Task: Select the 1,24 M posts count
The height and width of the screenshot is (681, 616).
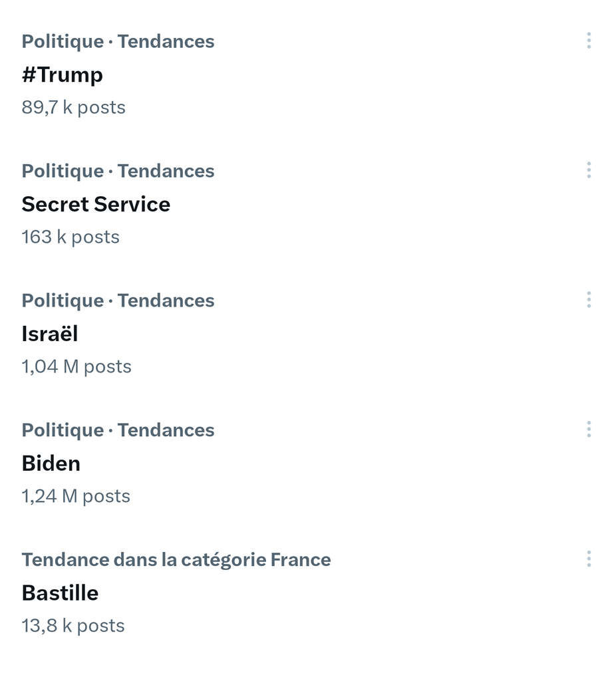Action: pos(76,497)
